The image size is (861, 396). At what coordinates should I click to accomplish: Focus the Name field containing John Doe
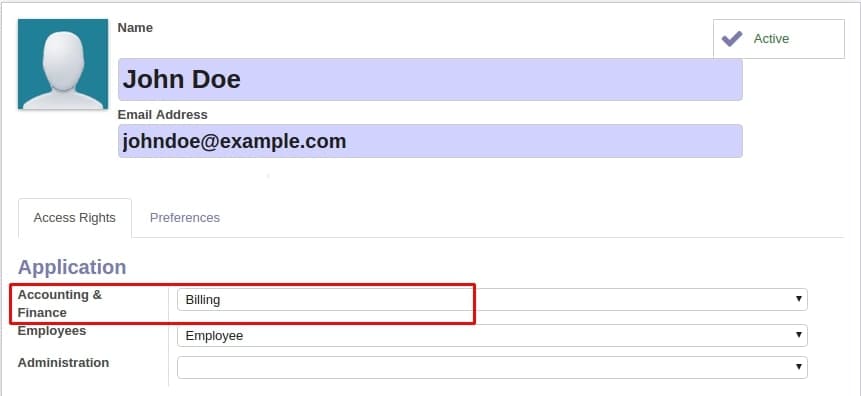pos(430,80)
